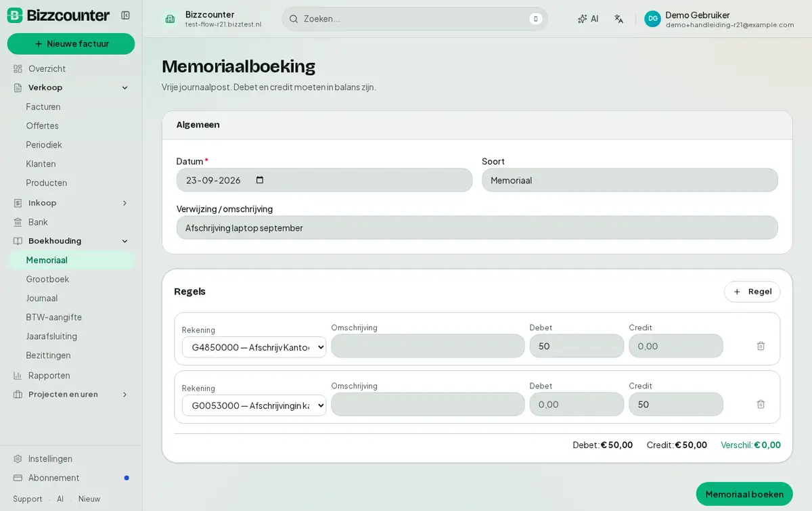
Task: Click the Credit € 50,00 total
Action: (677, 445)
